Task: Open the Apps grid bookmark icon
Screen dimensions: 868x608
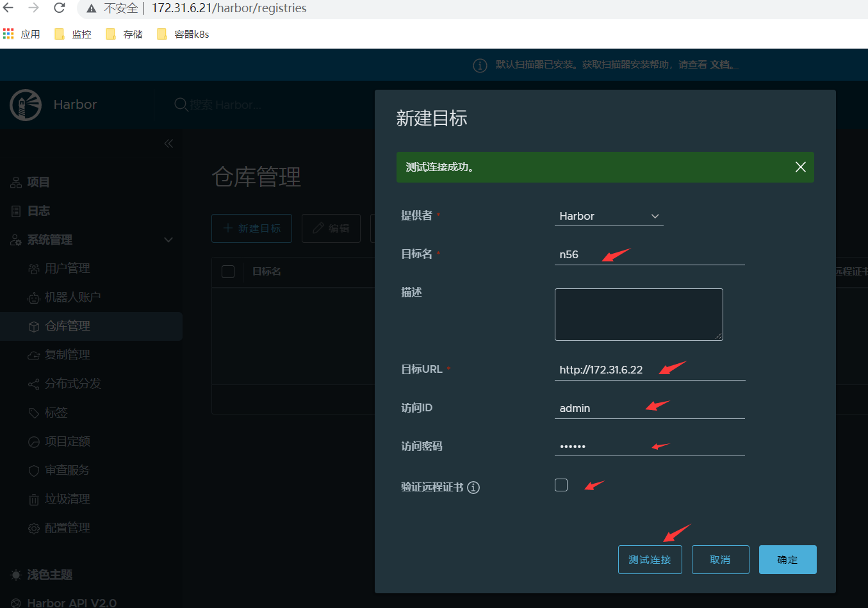Action: pyautogui.click(x=8, y=34)
